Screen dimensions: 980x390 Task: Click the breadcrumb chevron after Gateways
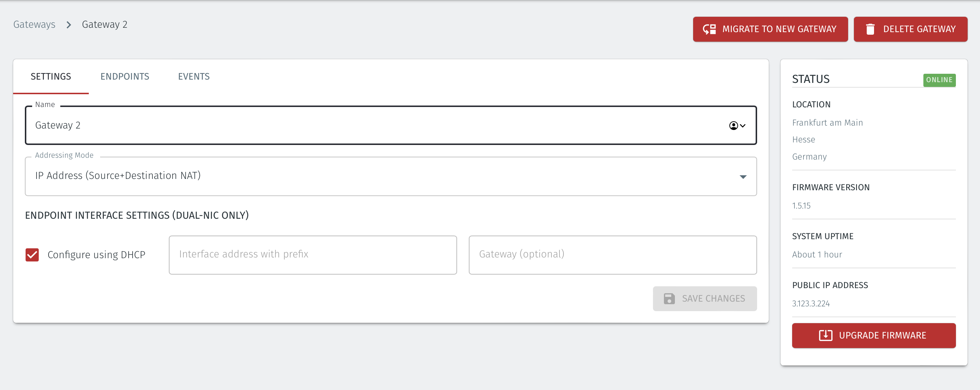(69, 25)
